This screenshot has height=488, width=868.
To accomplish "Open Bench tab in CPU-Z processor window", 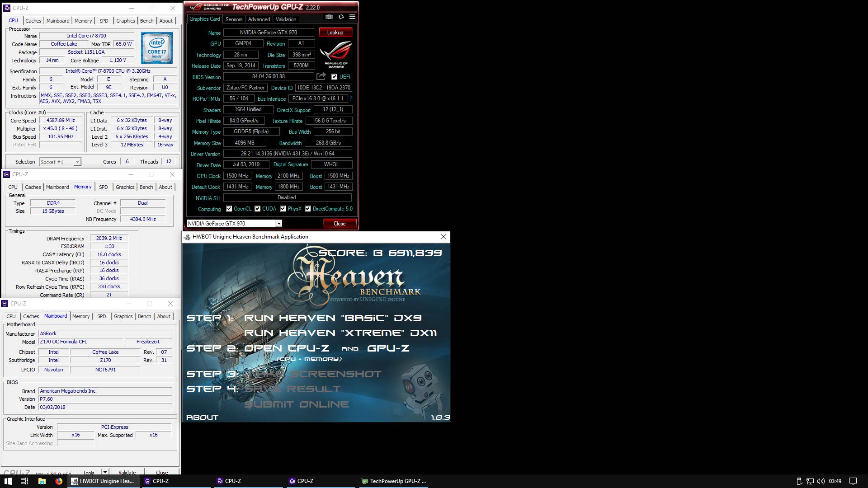I will (146, 21).
